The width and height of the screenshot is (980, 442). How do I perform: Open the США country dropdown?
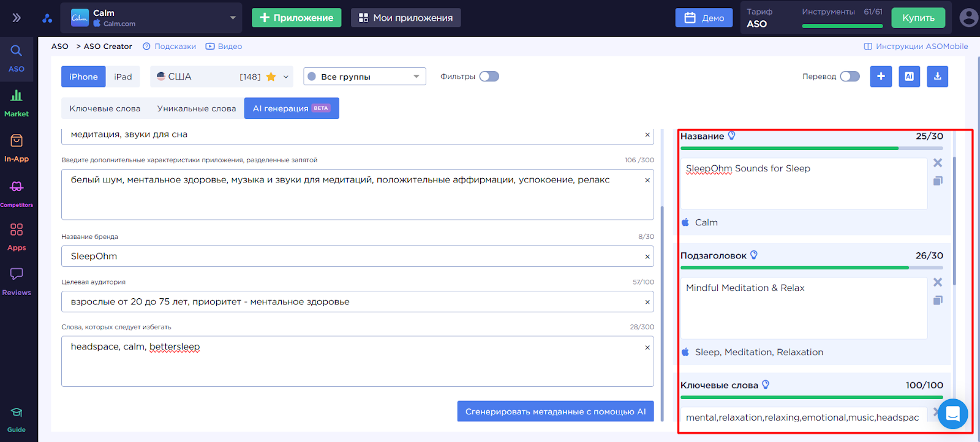tap(222, 77)
